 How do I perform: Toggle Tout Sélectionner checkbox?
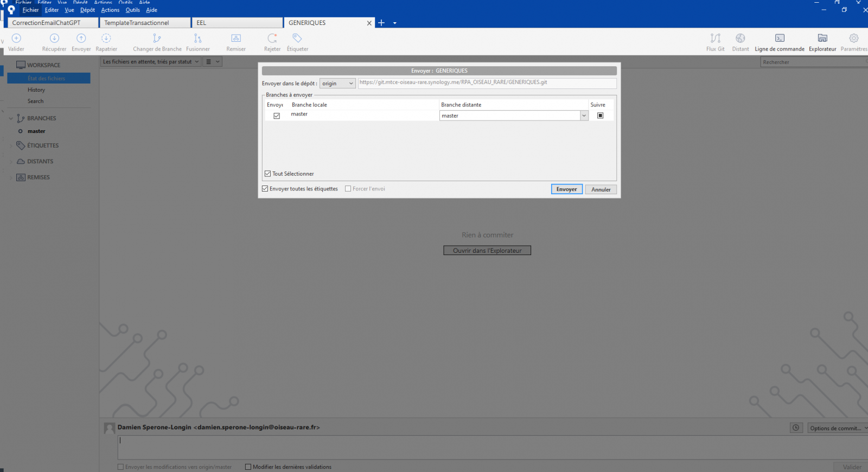tap(267, 174)
